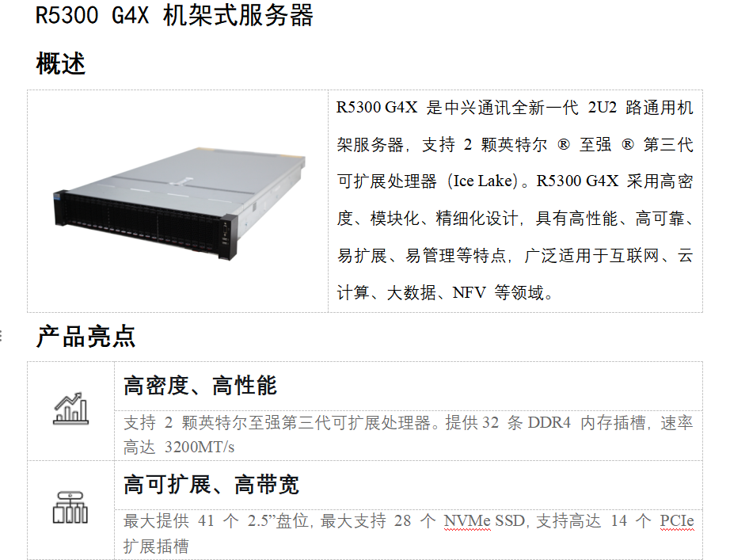Click the underlined word 'PCIe'

[x=677, y=521]
